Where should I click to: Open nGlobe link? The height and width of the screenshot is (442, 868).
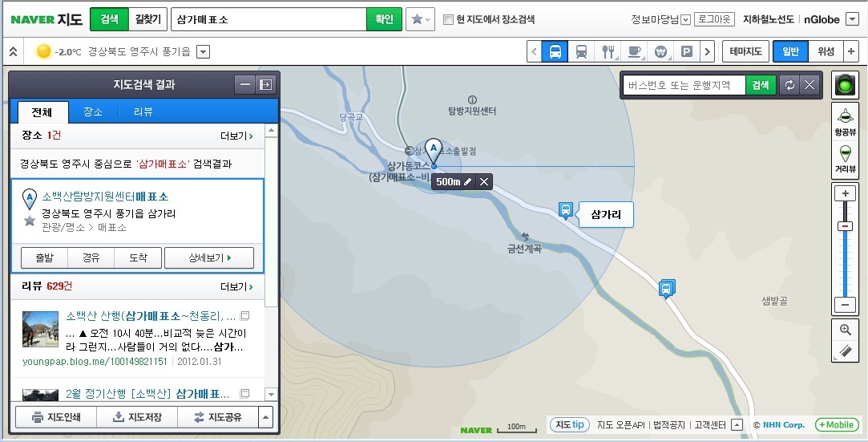tap(822, 19)
